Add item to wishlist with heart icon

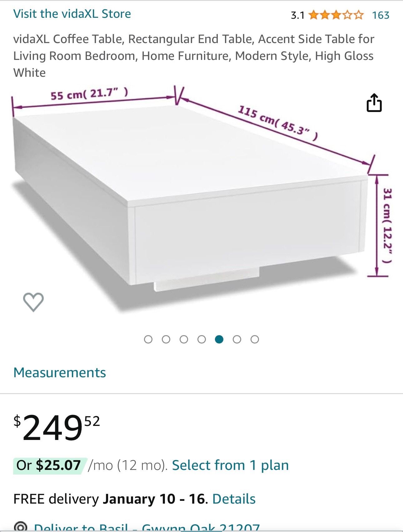(x=33, y=302)
